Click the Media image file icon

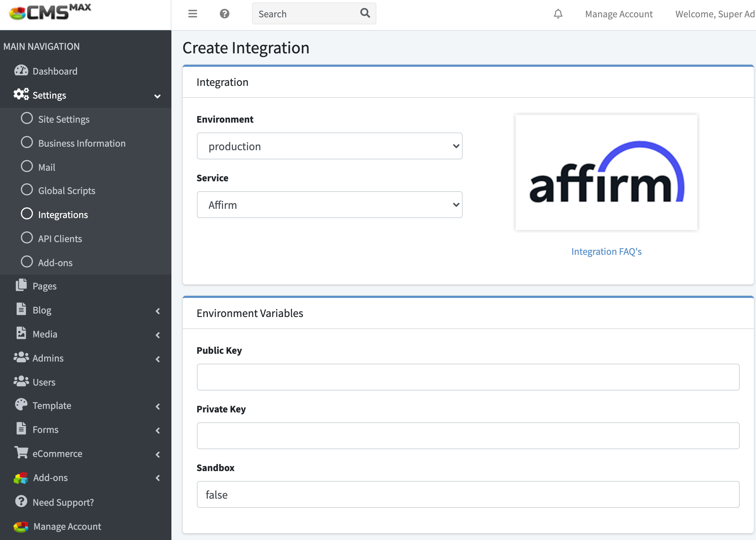[x=21, y=333]
